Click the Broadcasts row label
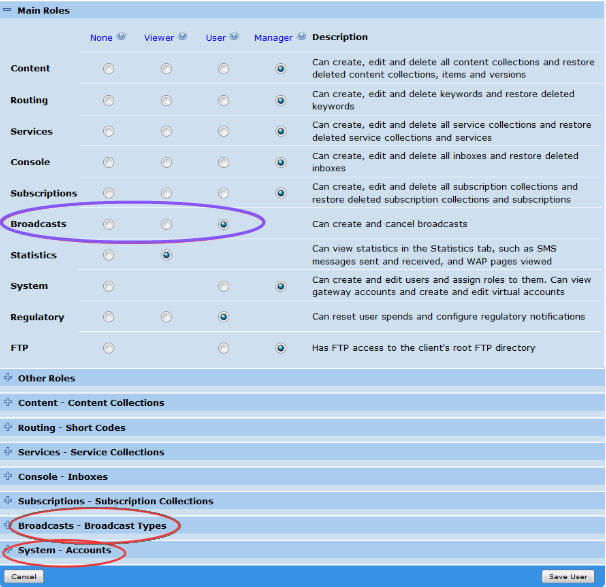This screenshot has width=606, height=587. 38,224
